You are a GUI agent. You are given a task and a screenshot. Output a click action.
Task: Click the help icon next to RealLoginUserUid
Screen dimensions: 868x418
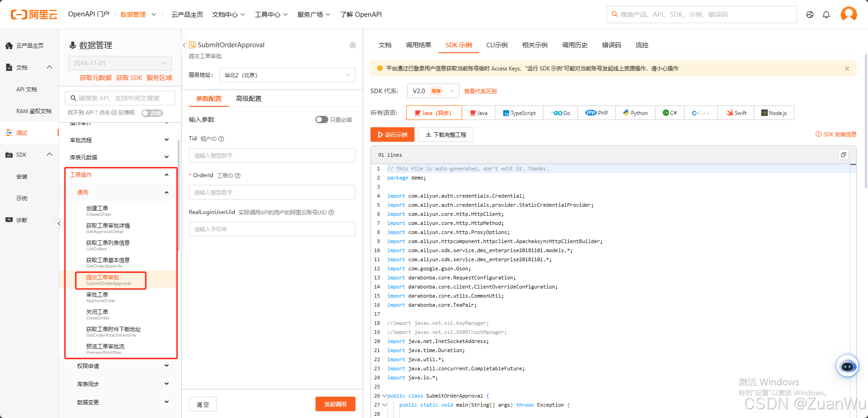click(331, 212)
